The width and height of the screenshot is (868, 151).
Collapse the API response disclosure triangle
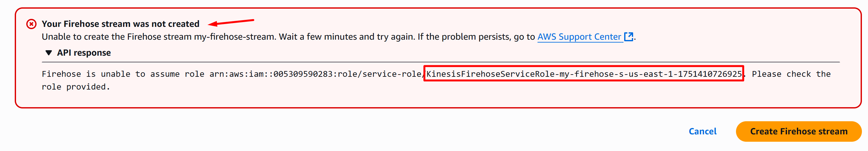pos(49,53)
